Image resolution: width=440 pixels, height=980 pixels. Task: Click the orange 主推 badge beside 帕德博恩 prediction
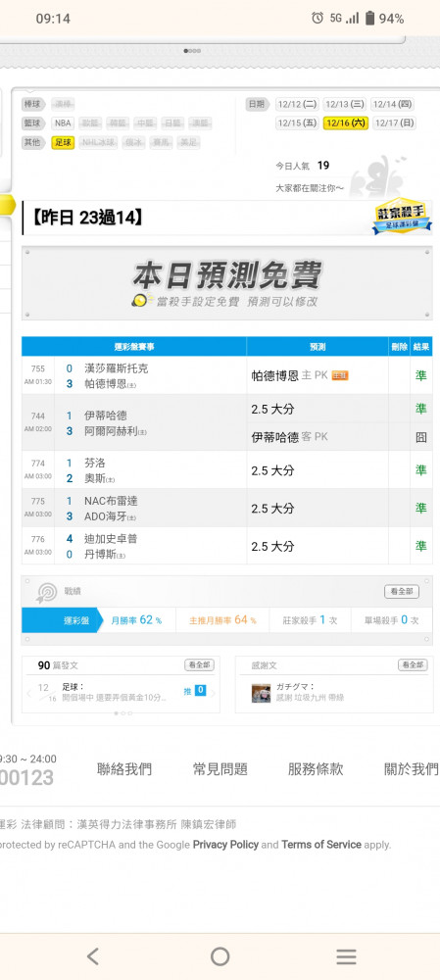click(340, 375)
